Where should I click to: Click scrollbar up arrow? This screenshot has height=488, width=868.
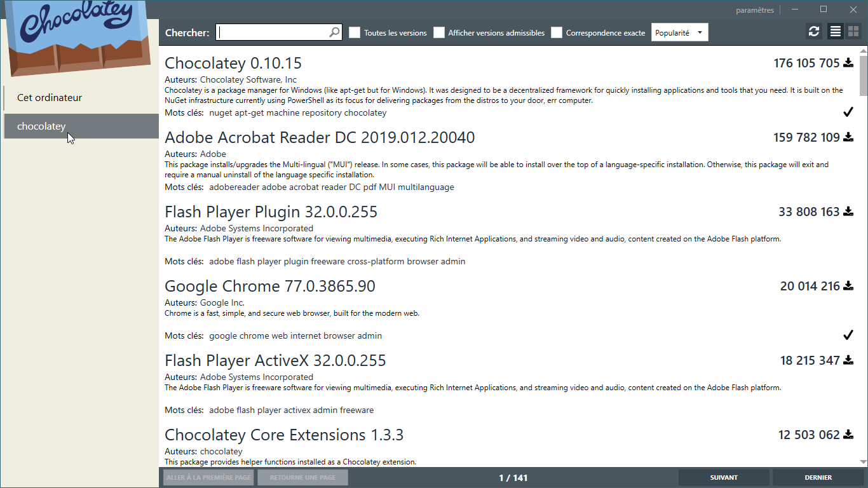[x=863, y=51]
